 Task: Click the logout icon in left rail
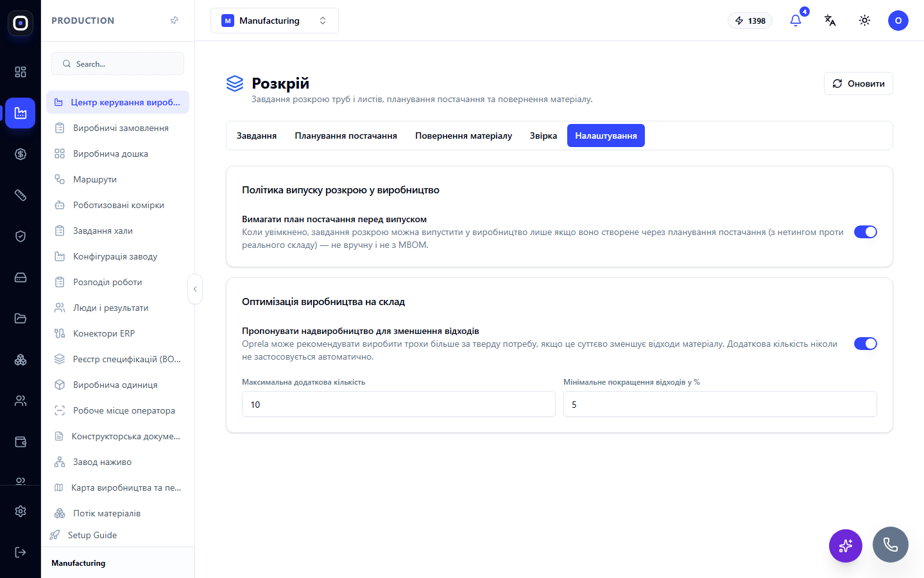click(x=21, y=552)
